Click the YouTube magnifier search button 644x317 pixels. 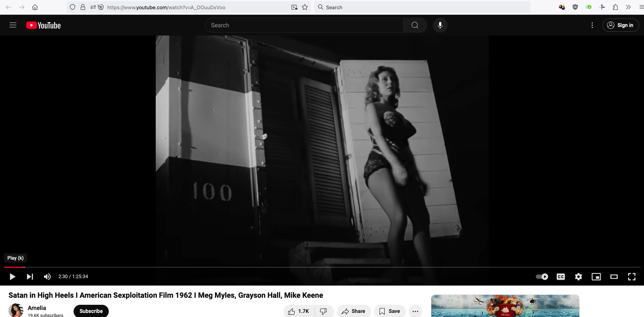(415, 25)
